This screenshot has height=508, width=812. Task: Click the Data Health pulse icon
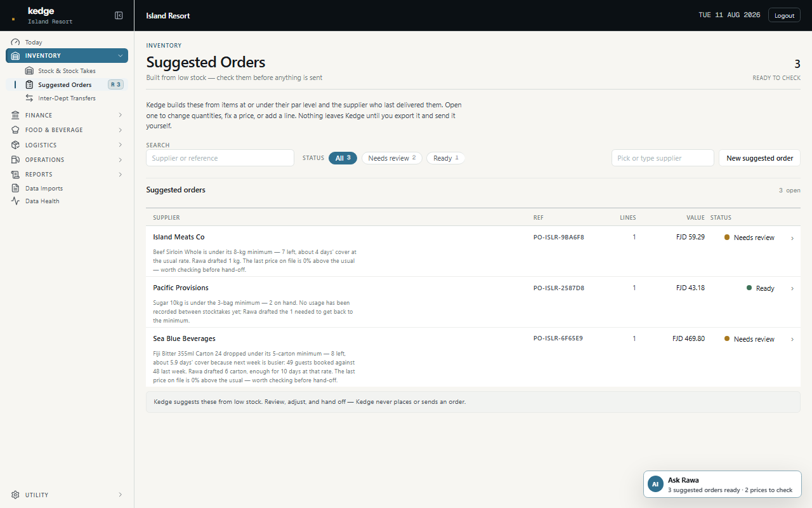16,201
